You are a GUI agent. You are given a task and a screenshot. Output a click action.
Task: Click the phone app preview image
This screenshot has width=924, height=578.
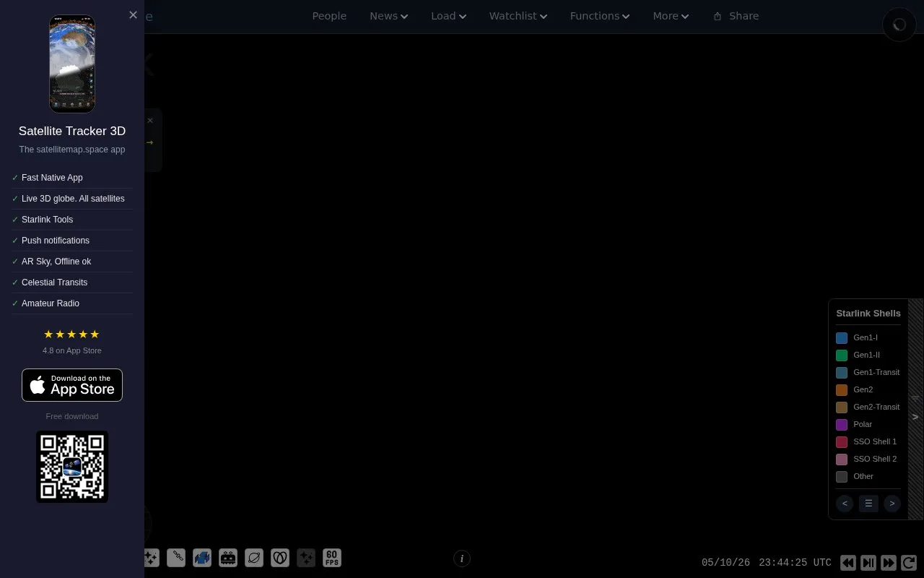tap(72, 64)
